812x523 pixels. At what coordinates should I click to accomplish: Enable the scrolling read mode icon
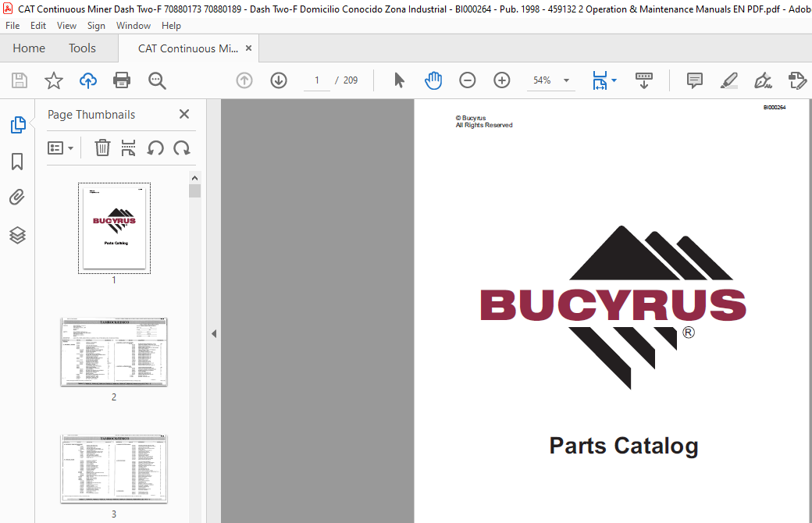(x=643, y=80)
